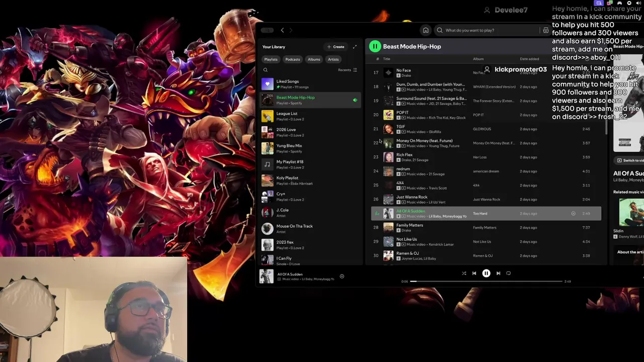The height and width of the screenshot is (362, 644).
Task: Play track 'POP IT'
Action: click(x=486, y=115)
